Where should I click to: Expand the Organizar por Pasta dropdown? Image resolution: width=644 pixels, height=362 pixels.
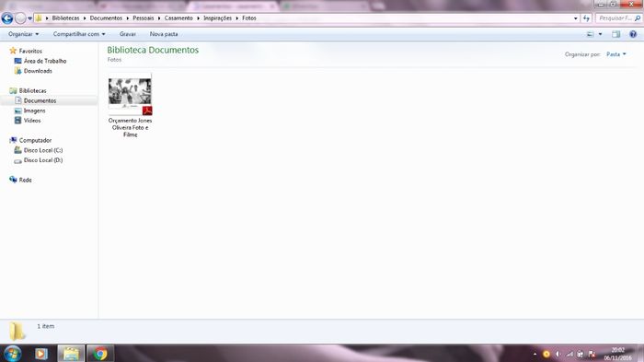(x=616, y=54)
